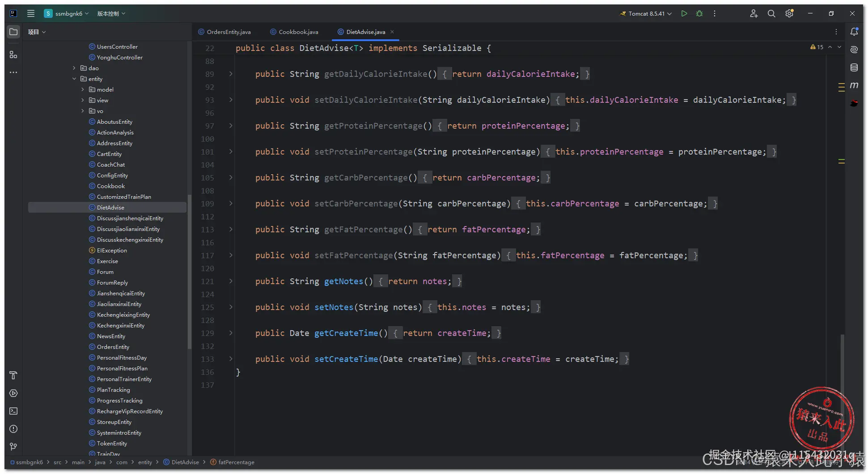Expand the vo folder

pos(83,111)
